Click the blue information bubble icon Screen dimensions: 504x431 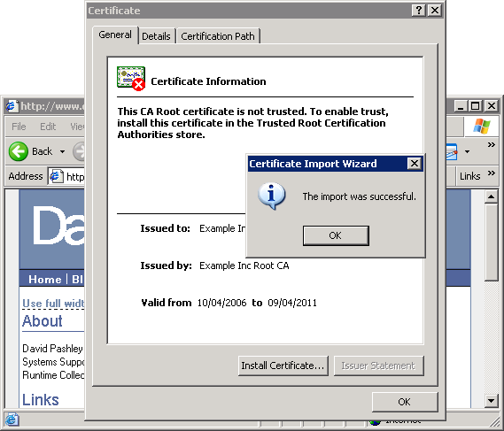click(x=271, y=196)
